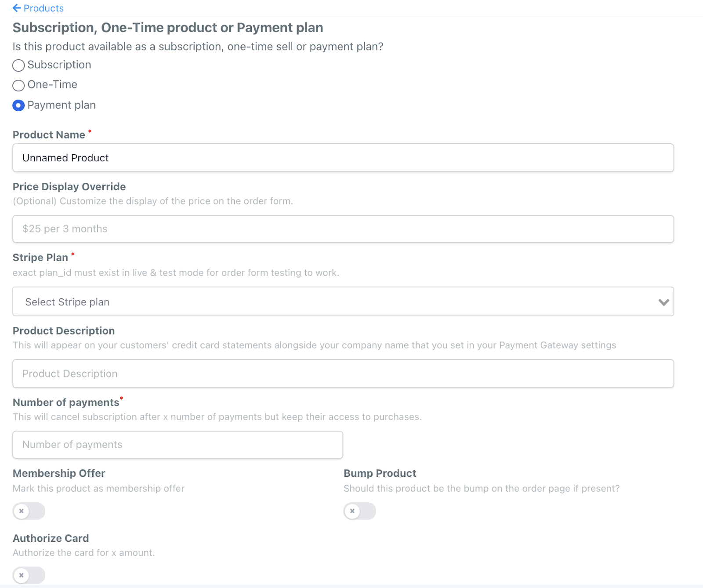Click the One-Time label text
703x588 pixels.
pos(52,85)
